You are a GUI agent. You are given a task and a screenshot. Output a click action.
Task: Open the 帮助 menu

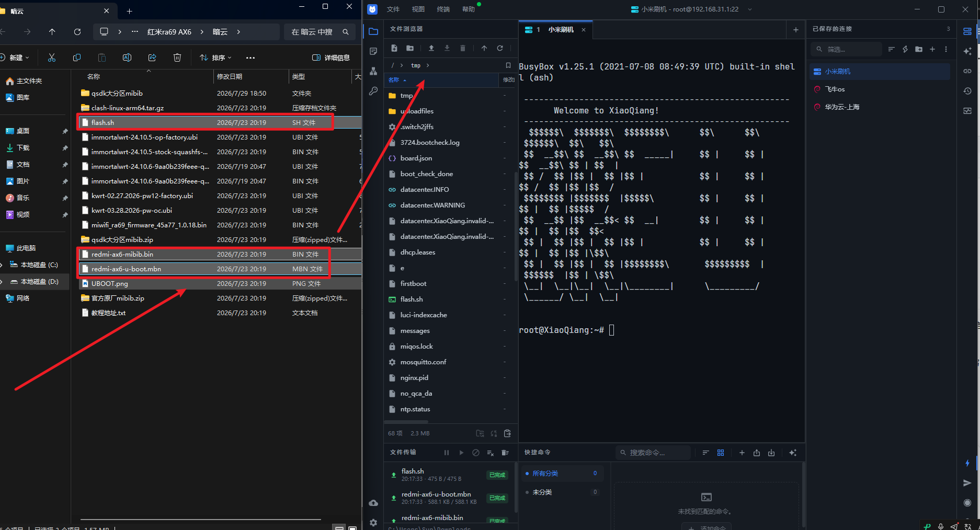point(469,9)
